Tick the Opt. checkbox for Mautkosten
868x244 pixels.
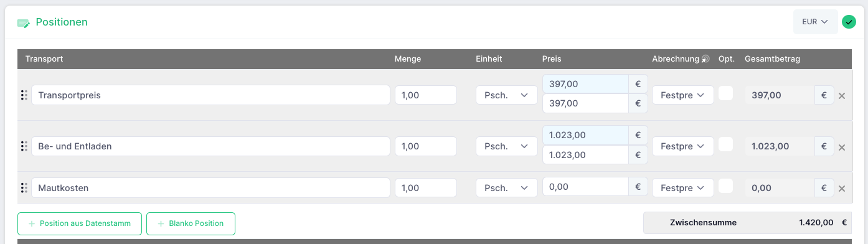pyautogui.click(x=726, y=186)
